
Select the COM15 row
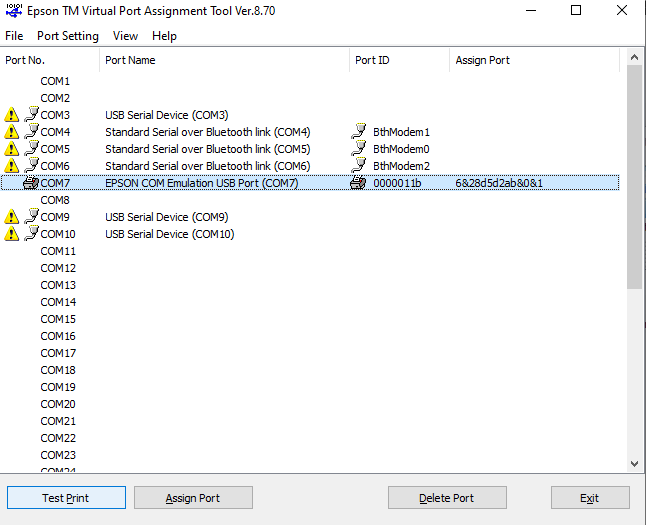click(310, 319)
